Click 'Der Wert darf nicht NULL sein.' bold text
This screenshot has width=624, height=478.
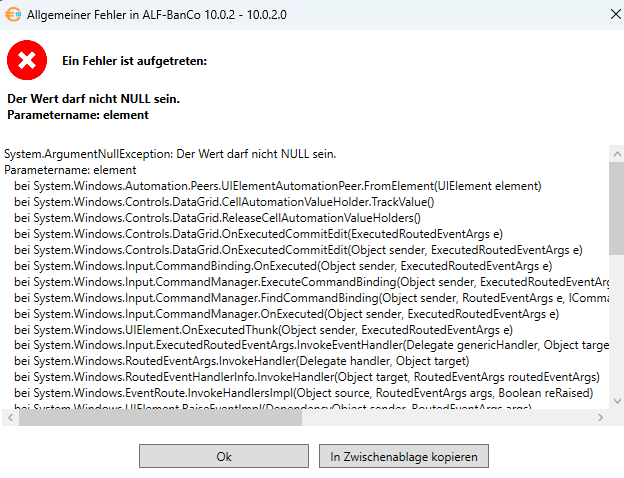click(94, 99)
